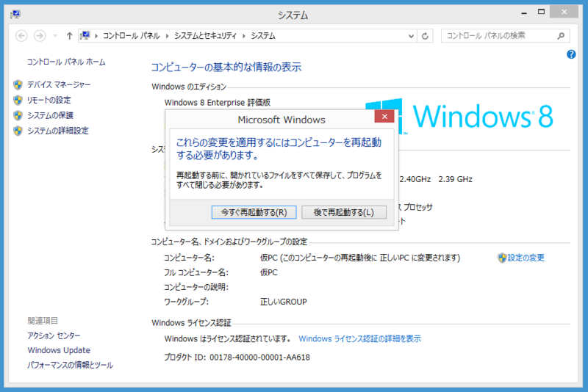The image size is (588, 392).
Task: Click 設定の変更 link
Action: 526,258
